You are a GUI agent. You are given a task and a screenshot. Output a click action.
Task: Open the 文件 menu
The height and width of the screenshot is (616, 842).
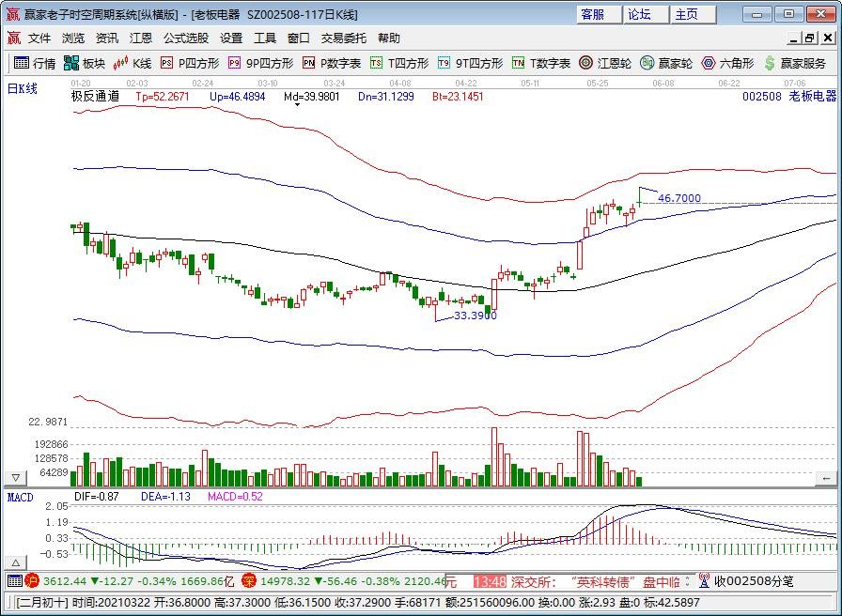(39, 38)
